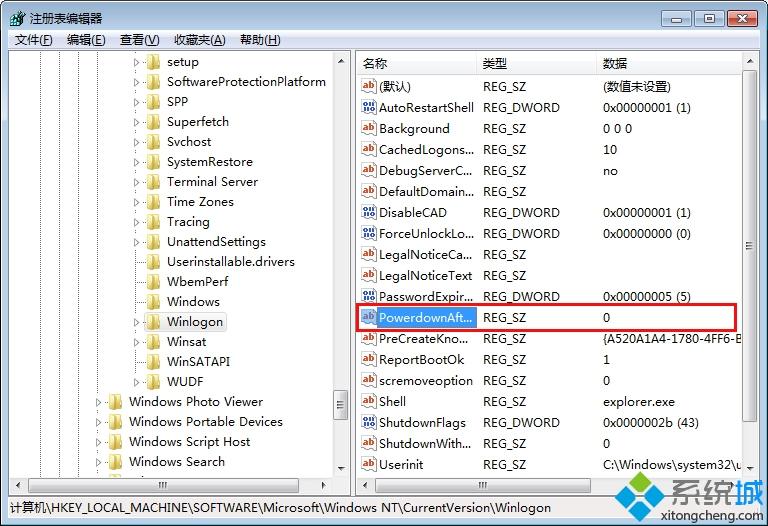Click folder icon of Windows Script Host

click(115, 442)
